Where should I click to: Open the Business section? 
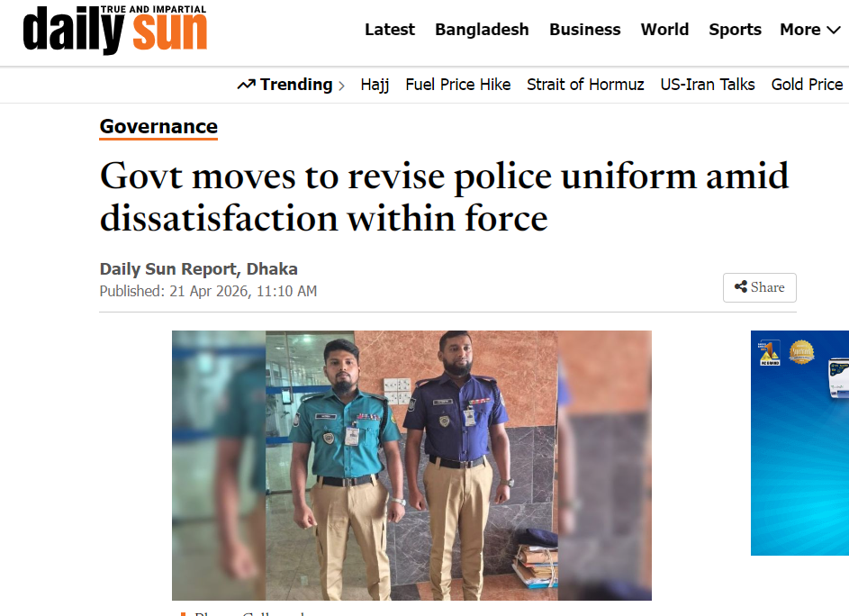[585, 29]
